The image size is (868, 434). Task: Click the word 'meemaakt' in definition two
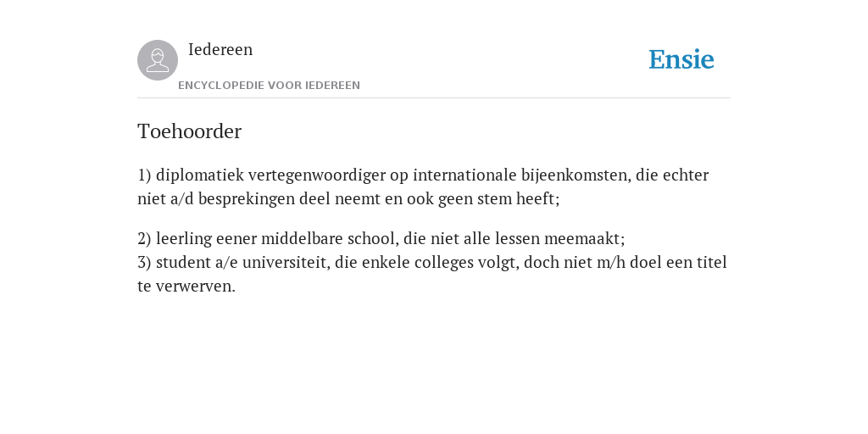coord(584,238)
